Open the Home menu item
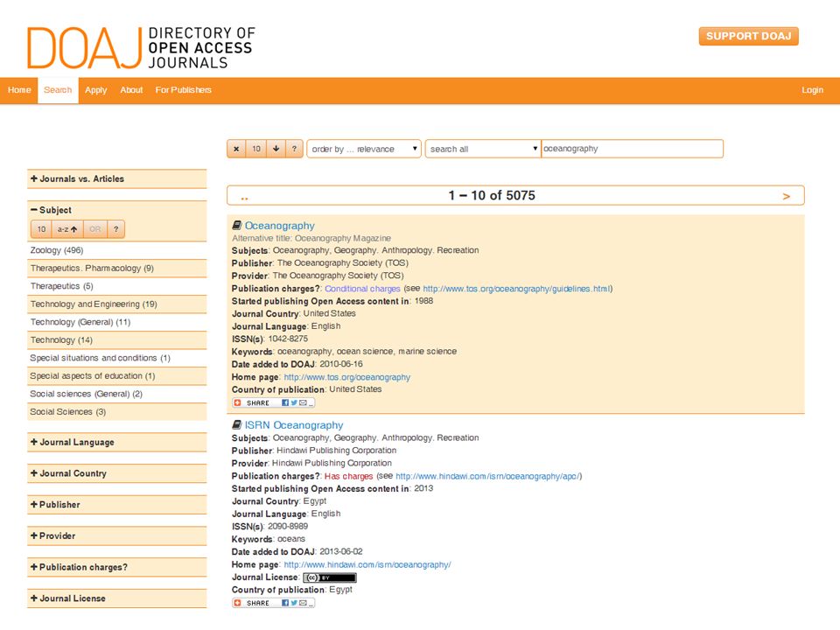Image resolution: width=840 pixels, height=630 pixels. (19, 90)
